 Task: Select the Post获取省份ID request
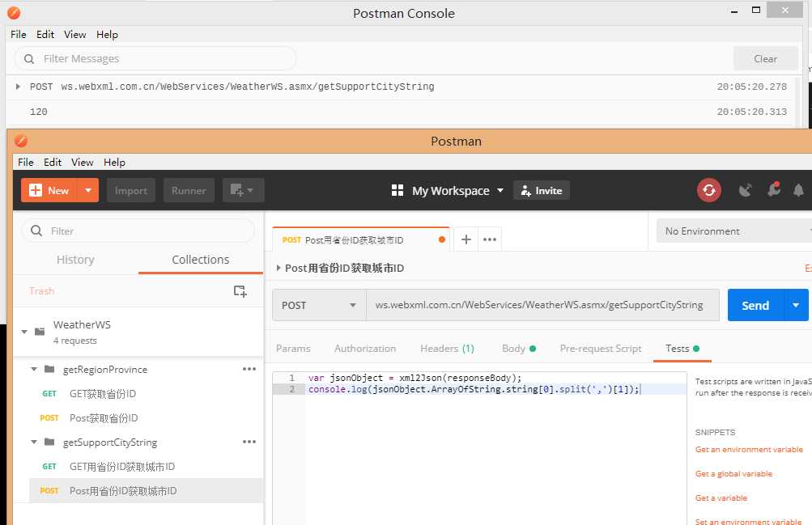[x=146, y=418]
